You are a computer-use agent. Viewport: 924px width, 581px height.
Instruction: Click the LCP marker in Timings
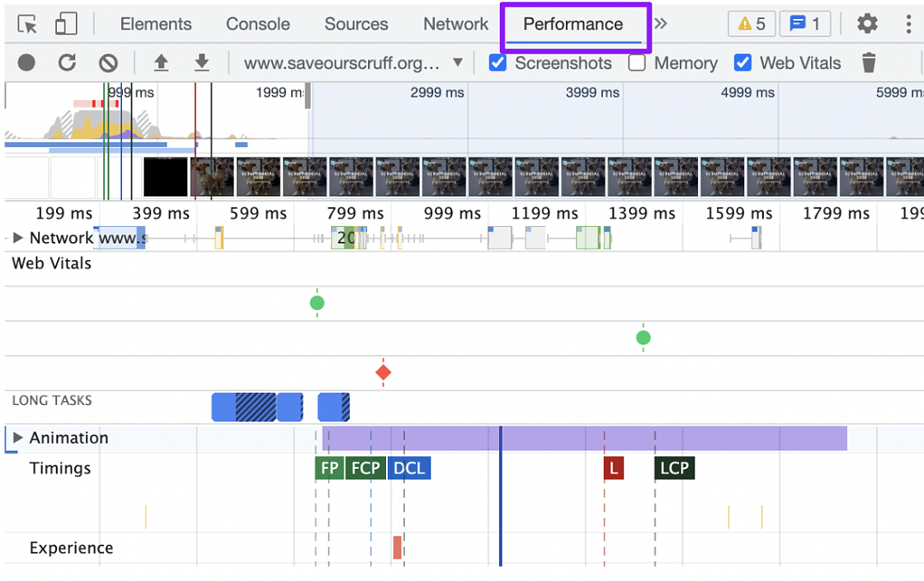pyautogui.click(x=674, y=468)
